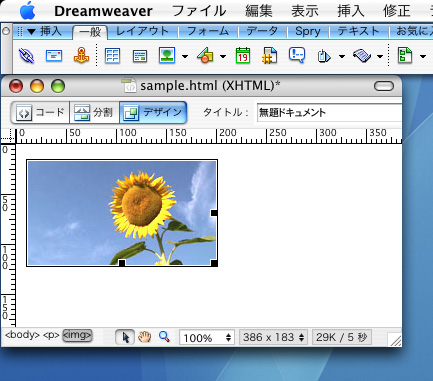Open the Script dropdown arrow

click(x=380, y=56)
